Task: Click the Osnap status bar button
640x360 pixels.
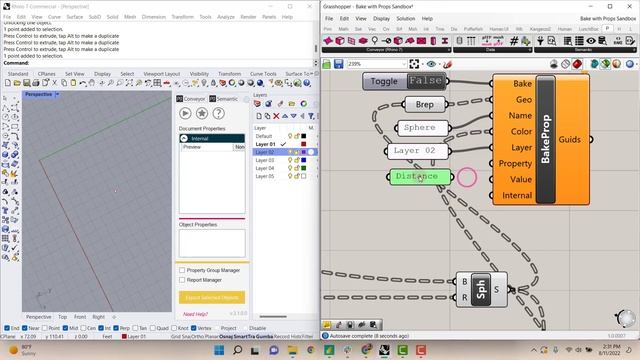Action: tap(225, 336)
